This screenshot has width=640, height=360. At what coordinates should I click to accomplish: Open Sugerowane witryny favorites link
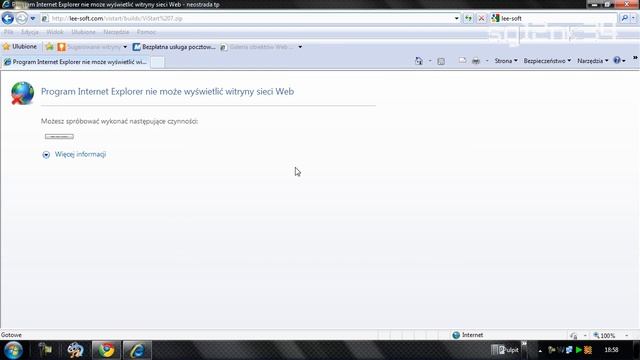point(89,47)
